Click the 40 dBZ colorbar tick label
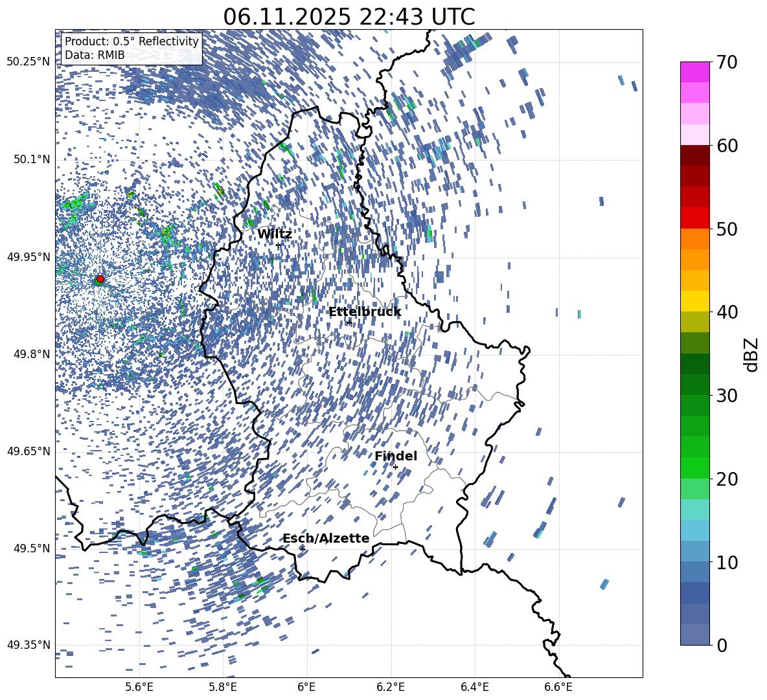The width and height of the screenshot is (767, 700). coord(726,312)
